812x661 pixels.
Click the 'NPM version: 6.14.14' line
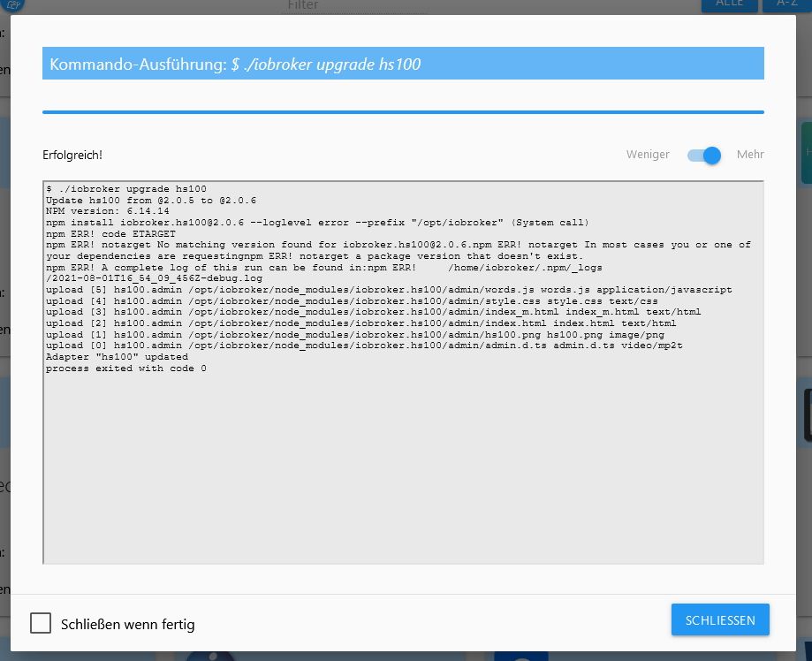pos(107,211)
